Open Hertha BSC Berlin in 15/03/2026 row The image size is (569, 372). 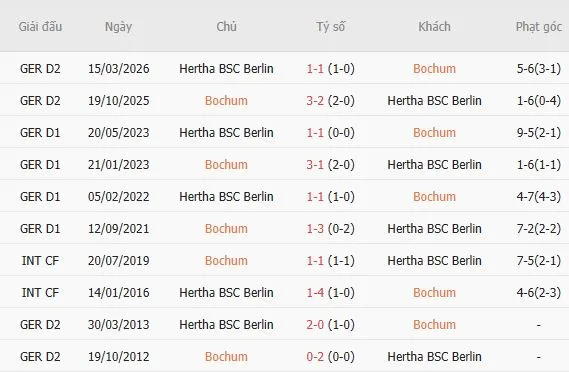(x=226, y=69)
